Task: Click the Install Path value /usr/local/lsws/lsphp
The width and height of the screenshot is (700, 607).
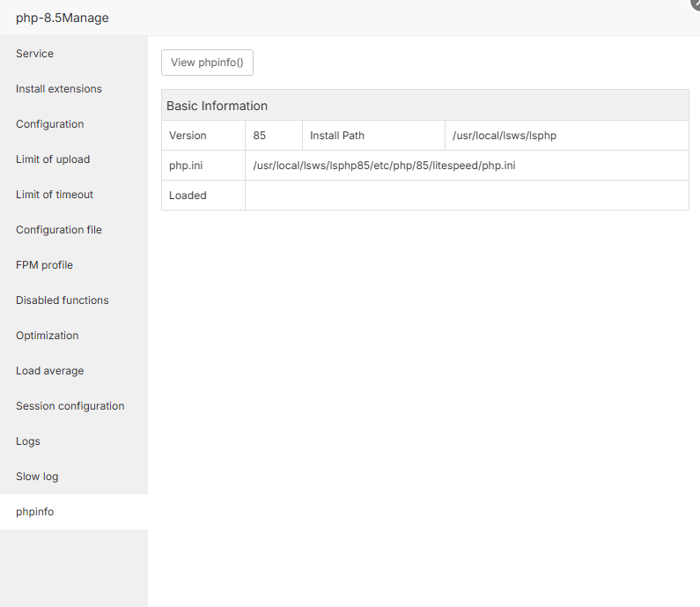Action: pyautogui.click(x=505, y=136)
